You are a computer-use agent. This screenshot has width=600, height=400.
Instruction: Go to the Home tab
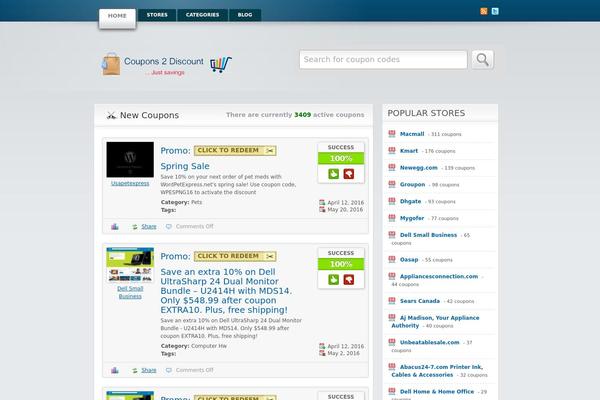(117, 18)
